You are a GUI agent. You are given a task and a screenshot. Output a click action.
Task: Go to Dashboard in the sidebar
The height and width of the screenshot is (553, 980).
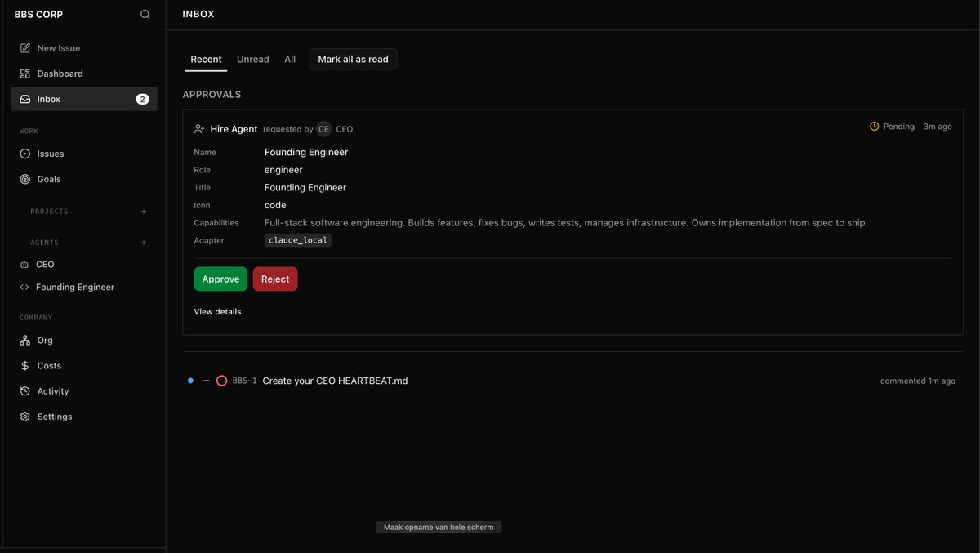84,74
